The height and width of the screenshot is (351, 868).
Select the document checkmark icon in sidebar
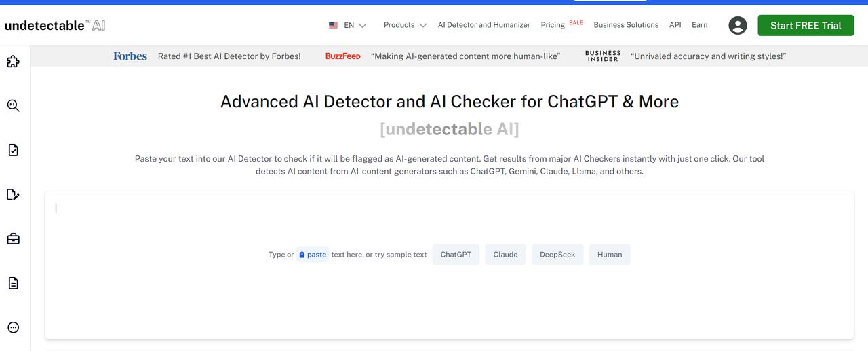(13, 150)
